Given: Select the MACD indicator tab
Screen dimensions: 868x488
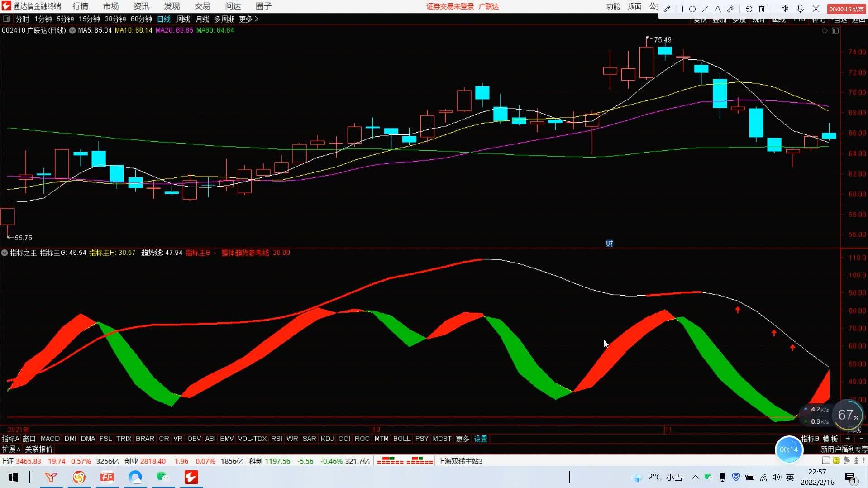Looking at the screenshot, I should coord(50,439).
